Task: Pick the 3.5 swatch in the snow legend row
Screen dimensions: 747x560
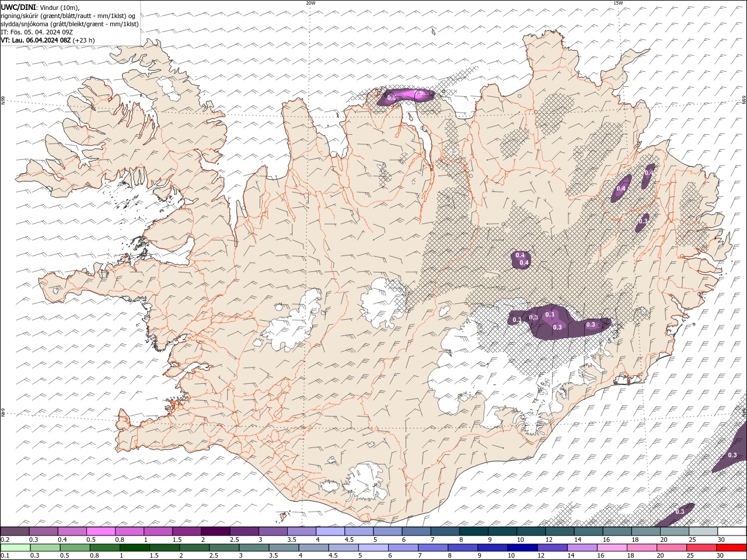Action: coord(301,531)
